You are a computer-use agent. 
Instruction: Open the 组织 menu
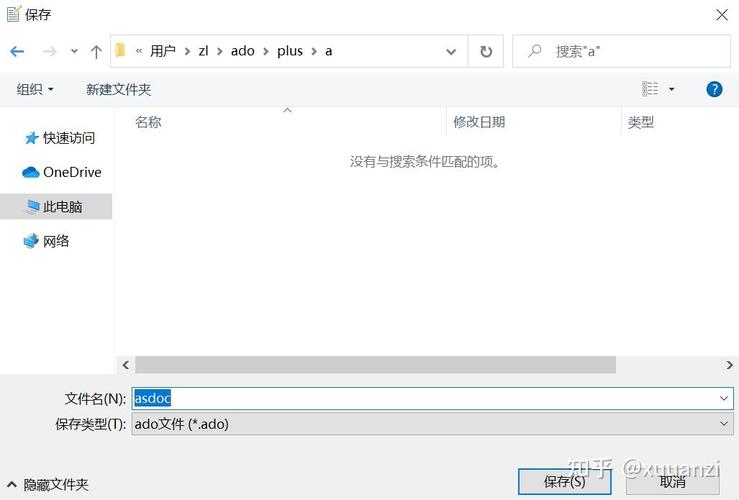[x=35, y=89]
